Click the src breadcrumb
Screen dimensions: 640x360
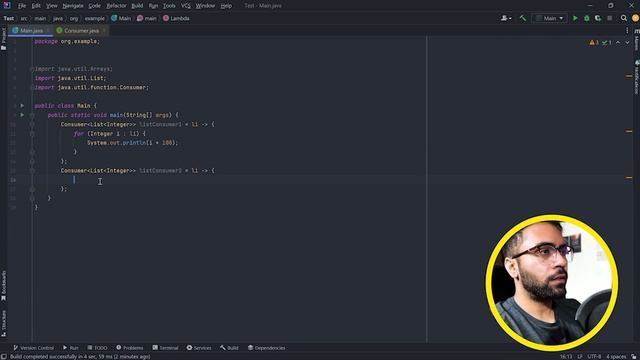point(24,18)
